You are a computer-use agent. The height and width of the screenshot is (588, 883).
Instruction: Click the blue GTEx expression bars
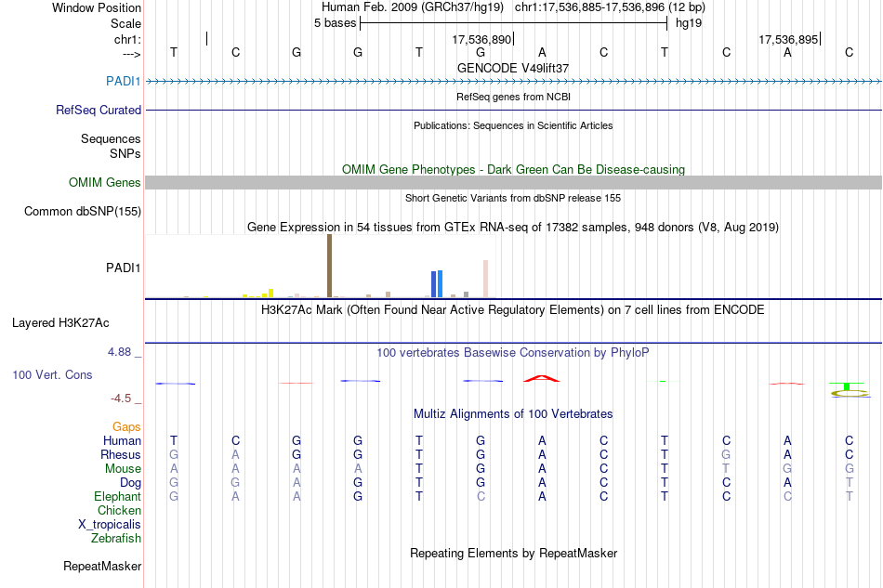tap(437, 283)
